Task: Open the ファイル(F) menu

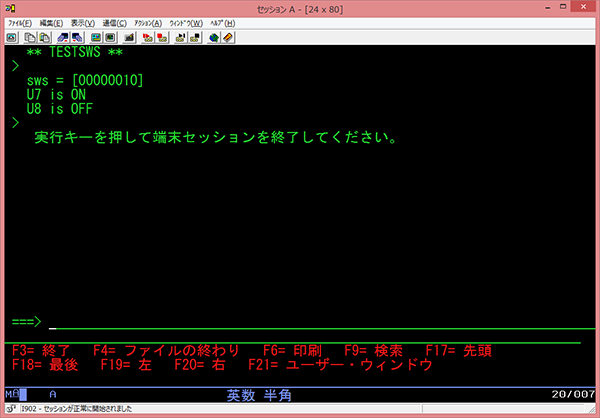Action: point(21,22)
